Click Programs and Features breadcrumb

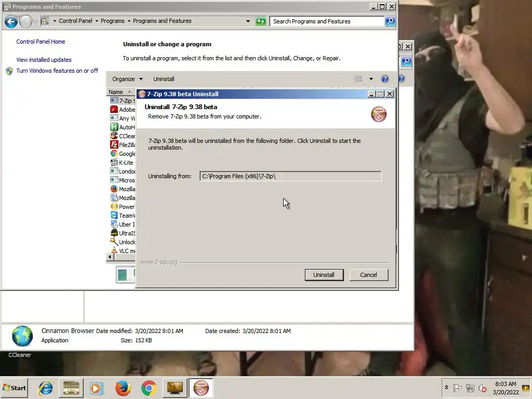click(x=162, y=21)
